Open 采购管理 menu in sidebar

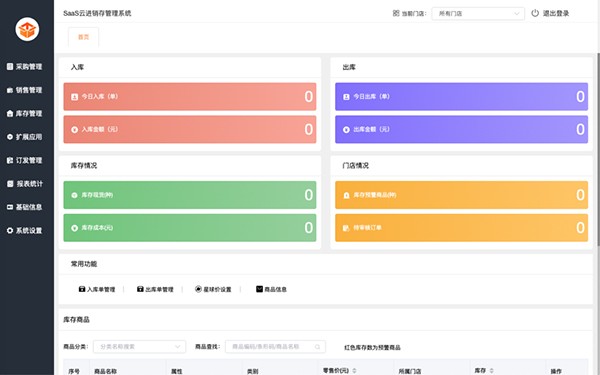coord(25,67)
